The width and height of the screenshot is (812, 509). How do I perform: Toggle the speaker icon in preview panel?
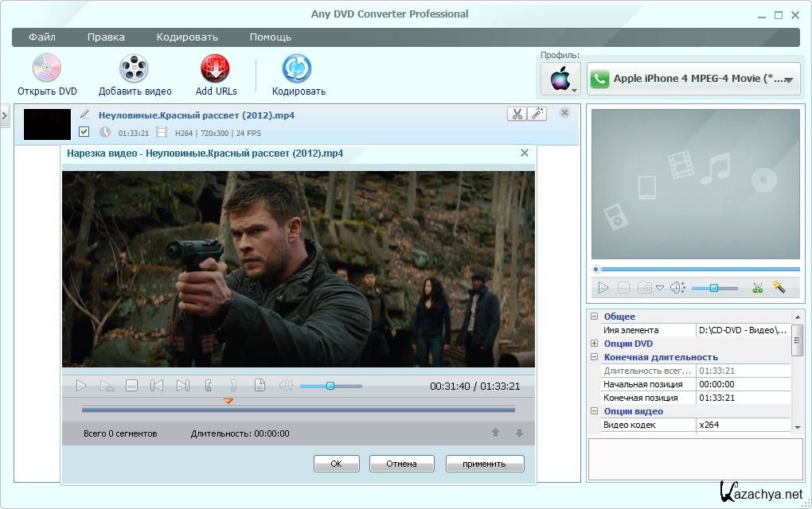(677, 288)
